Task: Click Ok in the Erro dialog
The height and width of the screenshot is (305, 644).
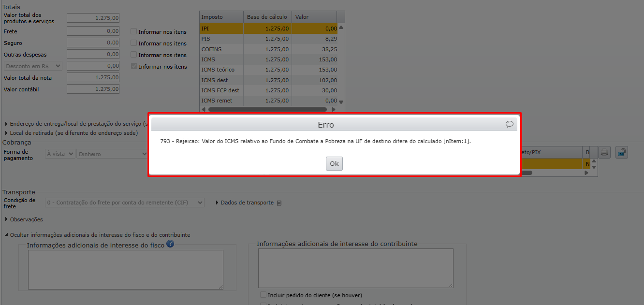Action: (x=334, y=163)
